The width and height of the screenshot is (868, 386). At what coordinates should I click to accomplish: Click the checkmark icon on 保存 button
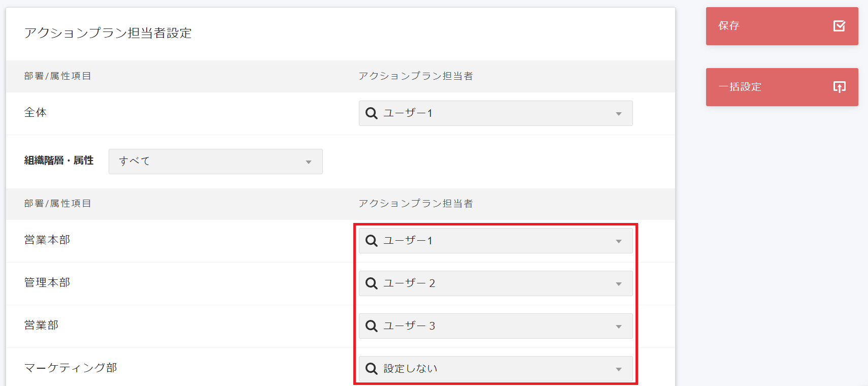(839, 26)
